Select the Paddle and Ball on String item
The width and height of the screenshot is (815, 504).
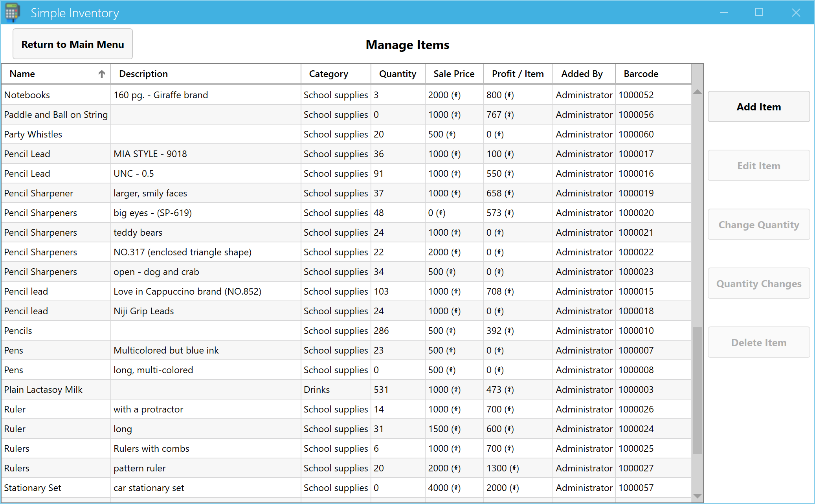pos(56,115)
